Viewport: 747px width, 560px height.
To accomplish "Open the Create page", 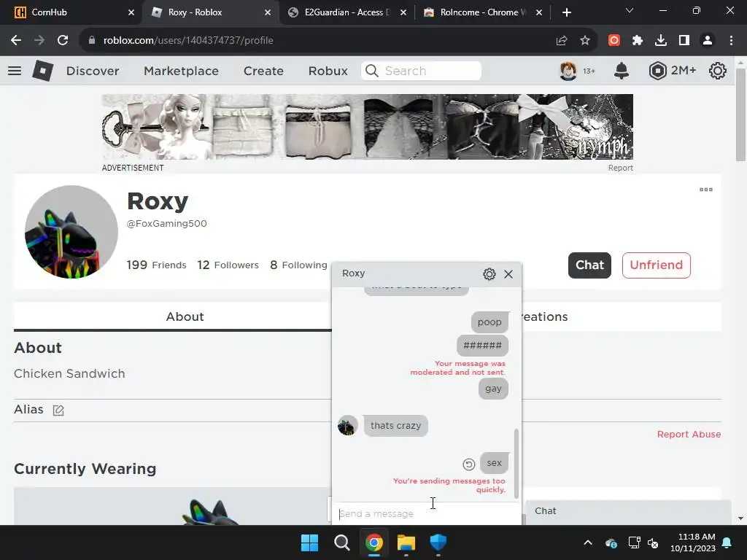I will 263,71.
